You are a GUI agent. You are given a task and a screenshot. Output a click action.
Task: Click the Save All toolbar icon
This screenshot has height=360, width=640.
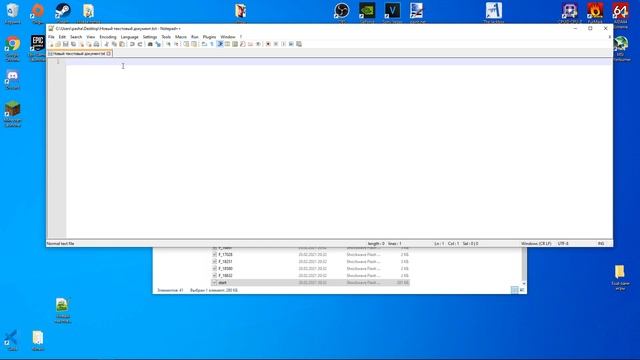[x=73, y=44]
